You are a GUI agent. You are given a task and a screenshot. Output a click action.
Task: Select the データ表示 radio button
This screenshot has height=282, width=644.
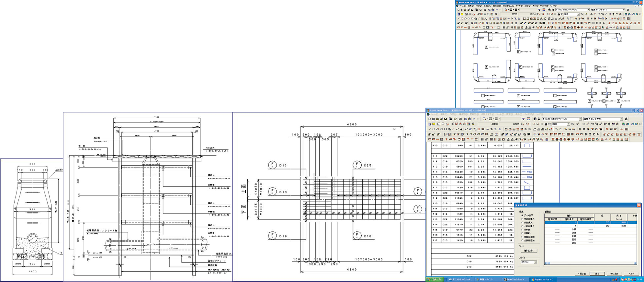coord(522,216)
